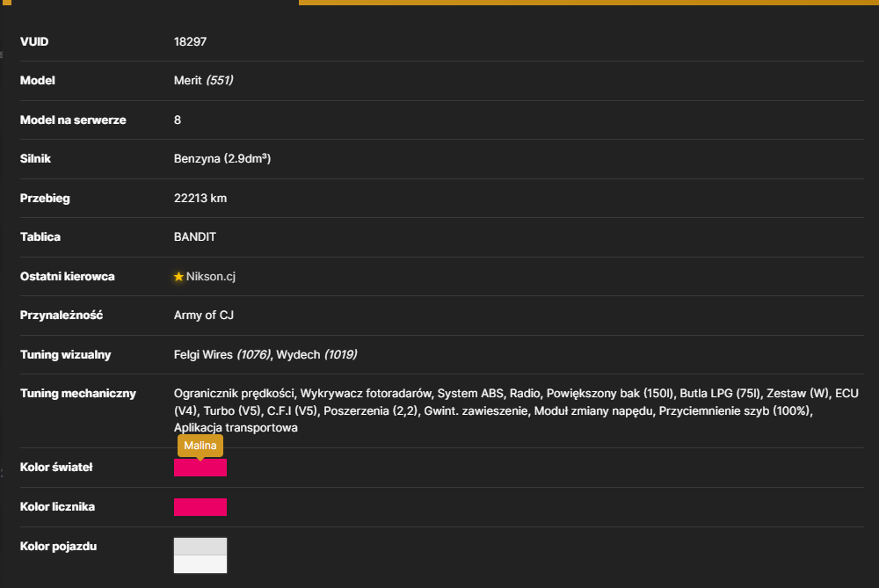Select the VUID value 18297
This screenshot has width=879, height=588.
190,41
